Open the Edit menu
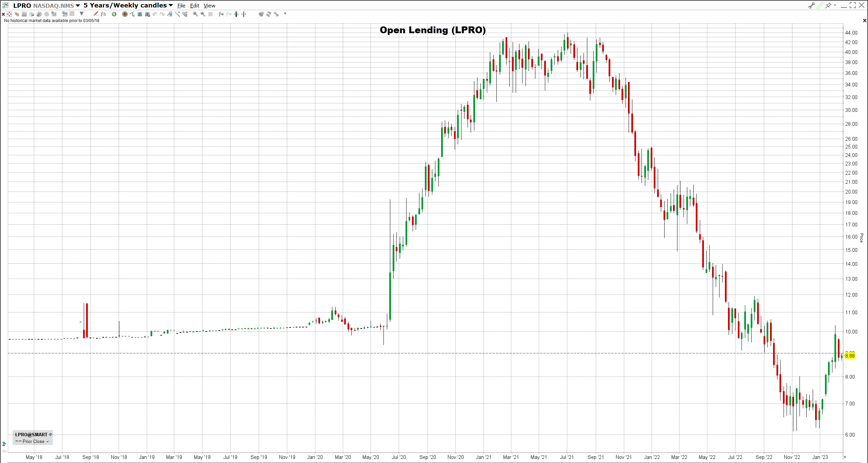 coord(195,6)
